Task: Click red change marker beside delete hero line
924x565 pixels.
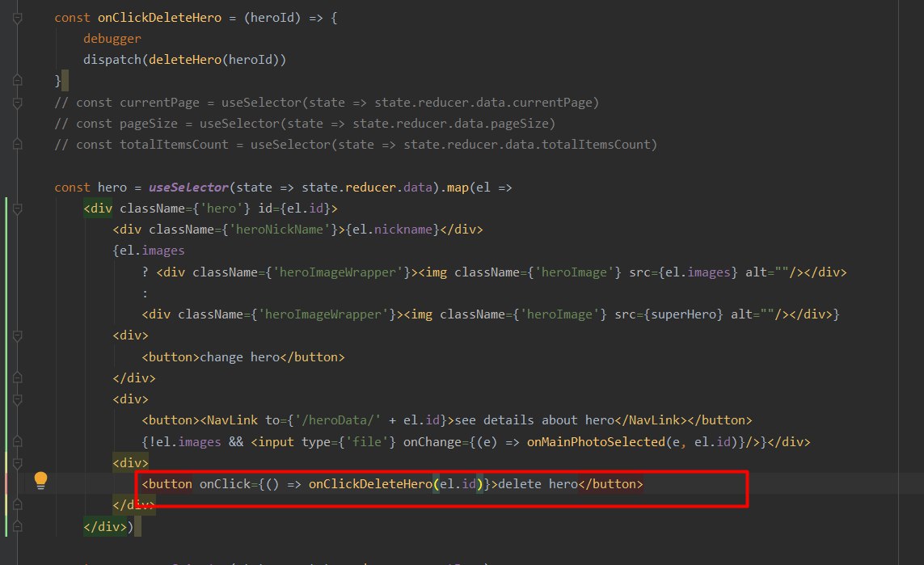Action: click(x=6, y=483)
